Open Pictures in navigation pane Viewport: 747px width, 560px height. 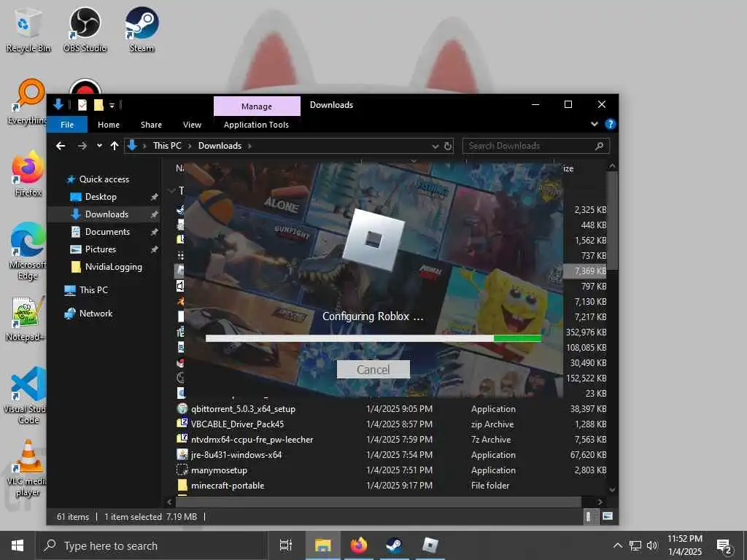tap(100, 249)
